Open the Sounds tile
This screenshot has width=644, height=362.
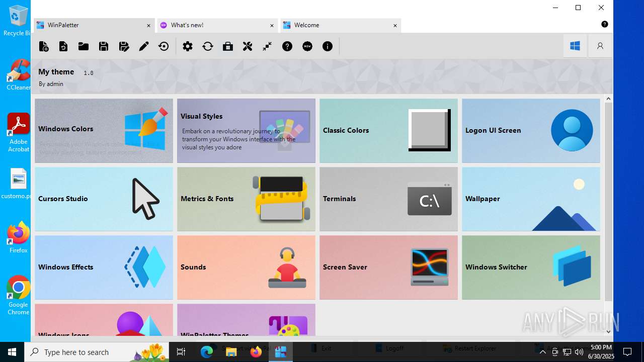pyautogui.click(x=246, y=267)
